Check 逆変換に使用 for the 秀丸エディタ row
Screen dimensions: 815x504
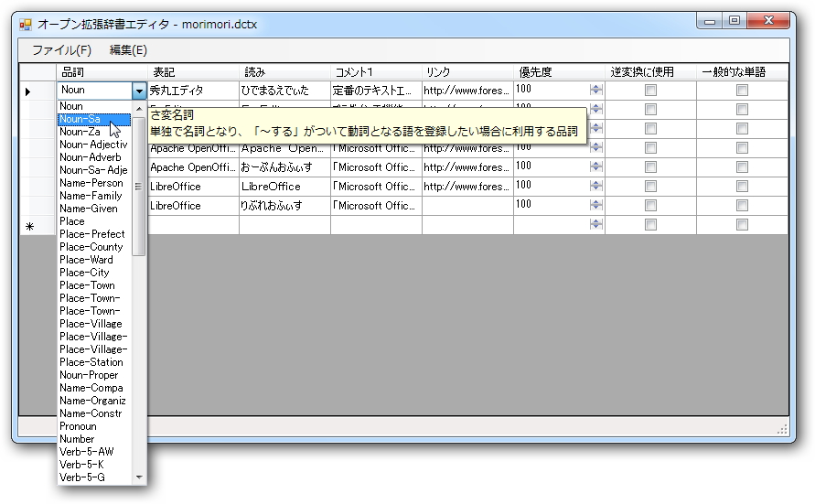(x=650, y=91)
